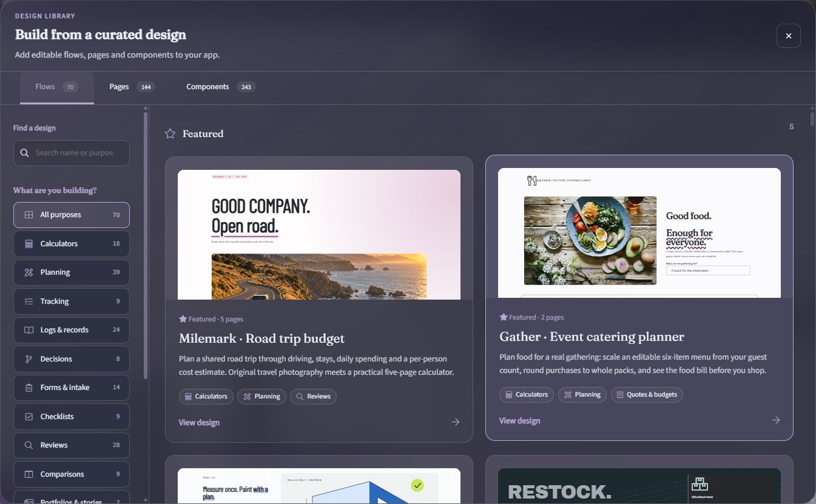Viewport: 816px width, 504px height.
Task: Filter designs by Planning purpose
Action: click(x=72, y=272)
